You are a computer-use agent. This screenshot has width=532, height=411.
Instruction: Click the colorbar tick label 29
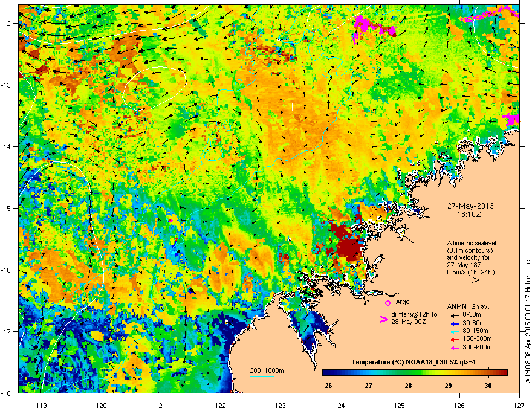pyautogui.click(x=448, y=386)
